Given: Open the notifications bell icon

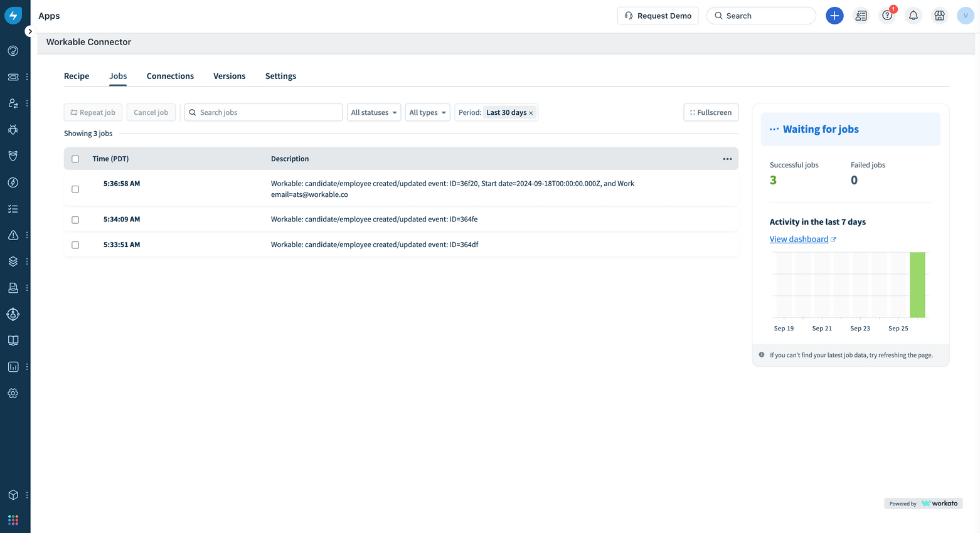Looking at the screenshot, I should pos(913,16).
